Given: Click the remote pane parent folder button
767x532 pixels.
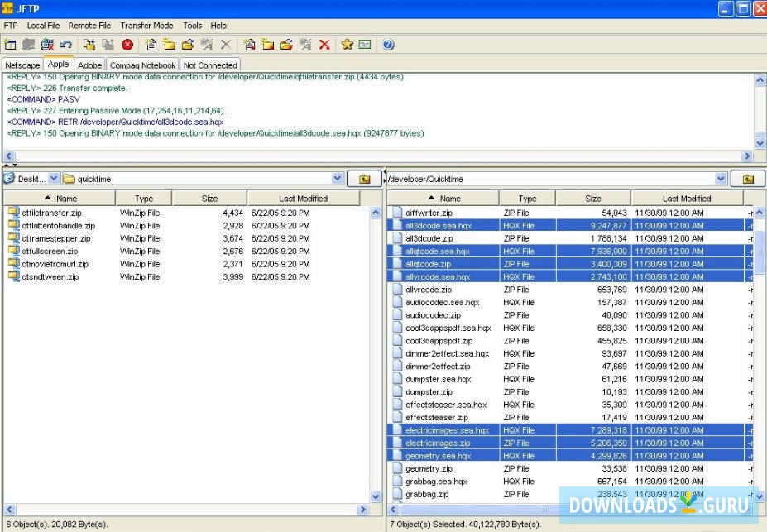Looking at the screenshot, I should click(748, 179).
